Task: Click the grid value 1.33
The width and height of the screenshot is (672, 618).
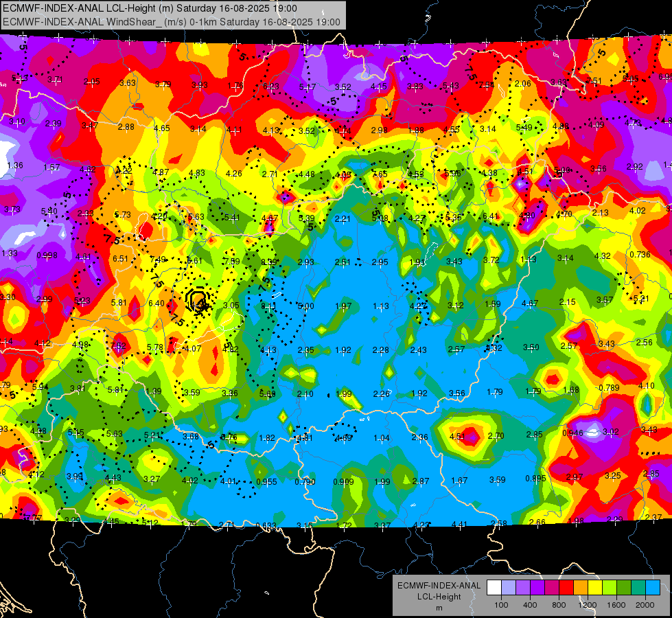Action: pos(10,253)
